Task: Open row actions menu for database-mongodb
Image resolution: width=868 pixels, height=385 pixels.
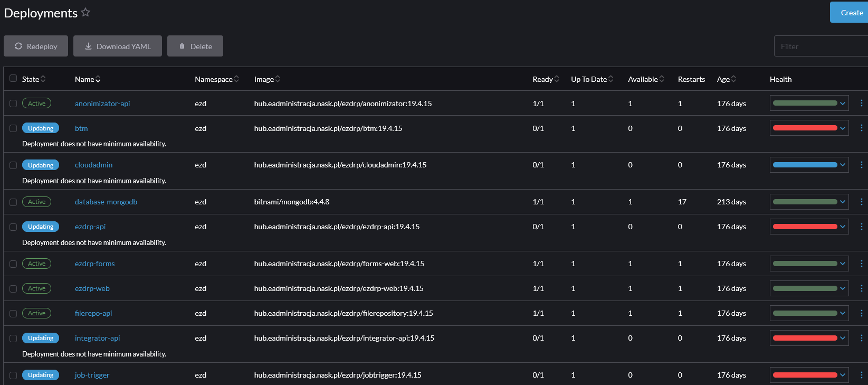Action: pyautogui.click(x=861, y=202)
